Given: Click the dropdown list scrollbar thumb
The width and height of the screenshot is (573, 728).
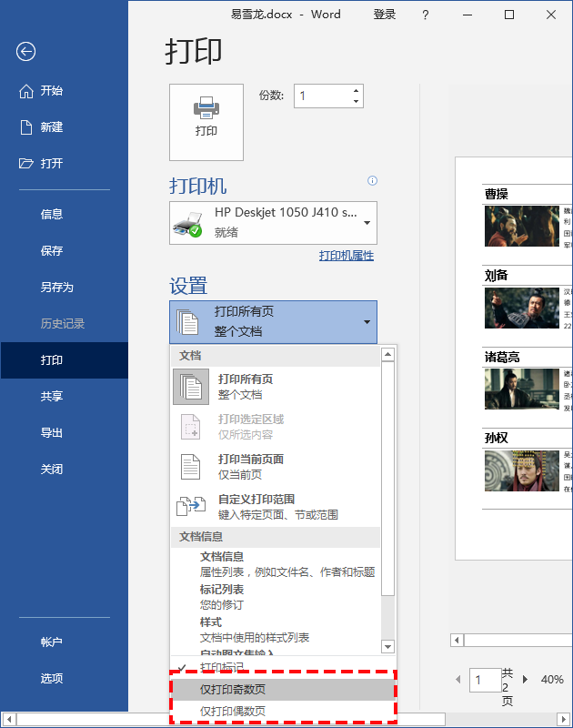Looking at the screenshot, I should (387, 479).
